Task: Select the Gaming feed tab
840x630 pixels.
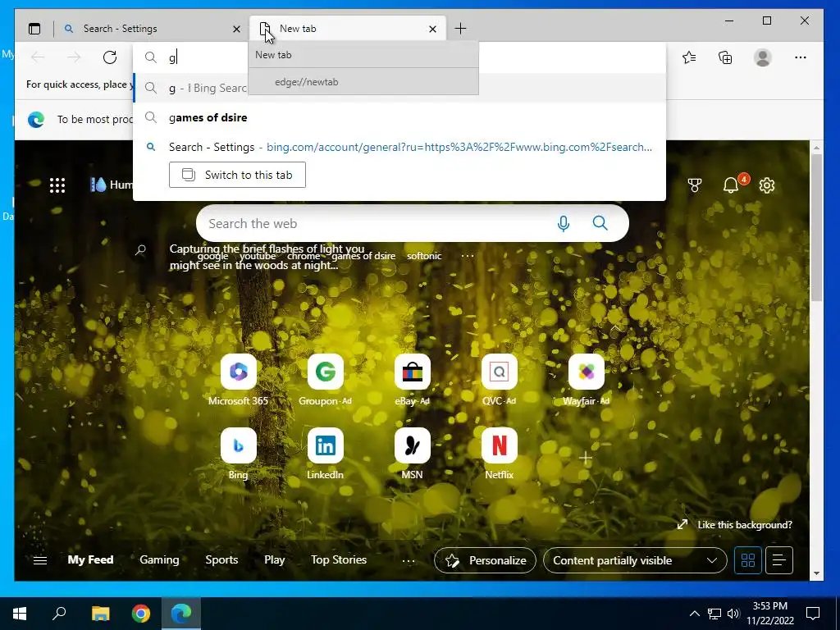Action: [159, 559]
